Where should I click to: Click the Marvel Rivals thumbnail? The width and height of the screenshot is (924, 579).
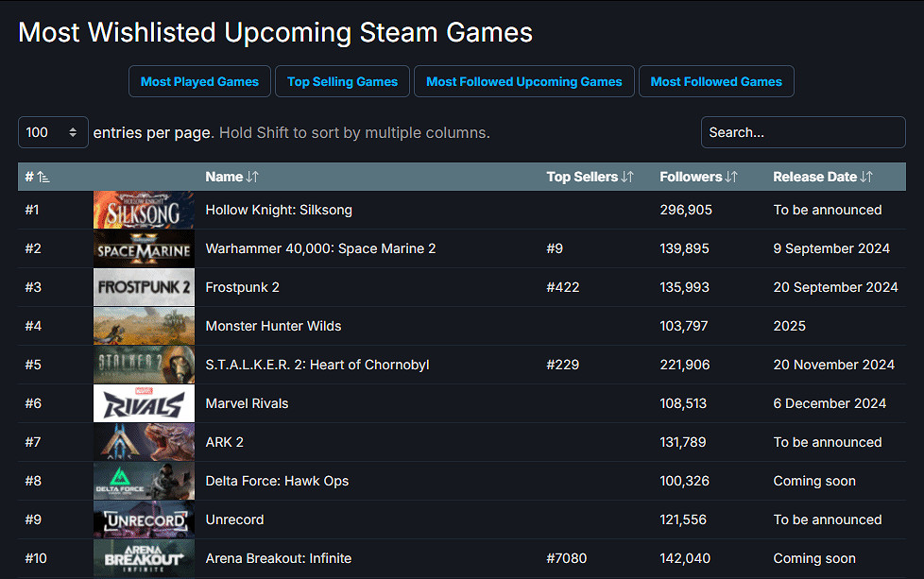143,402
